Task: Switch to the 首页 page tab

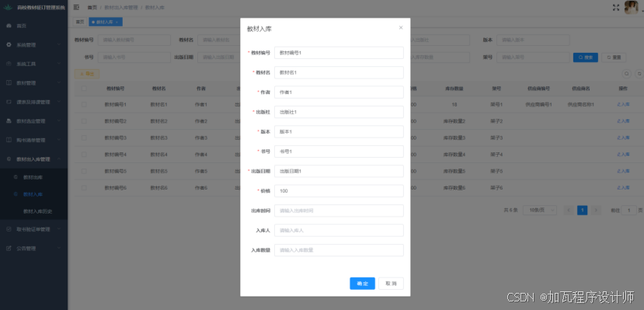Action: click(x=80, y=22)
